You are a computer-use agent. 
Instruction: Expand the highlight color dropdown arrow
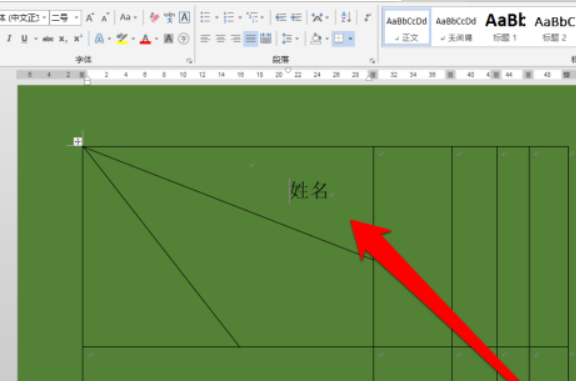tap(133, 39)
